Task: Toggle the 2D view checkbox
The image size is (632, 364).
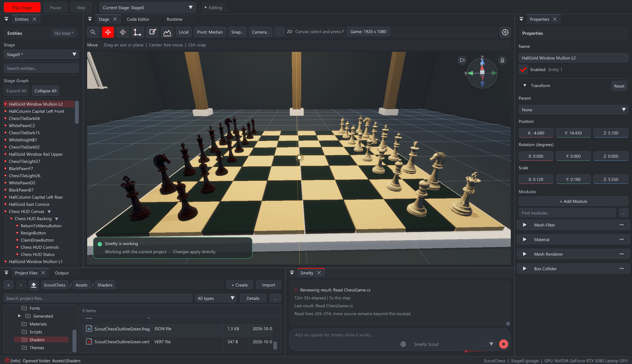Action: coord(280,32)
